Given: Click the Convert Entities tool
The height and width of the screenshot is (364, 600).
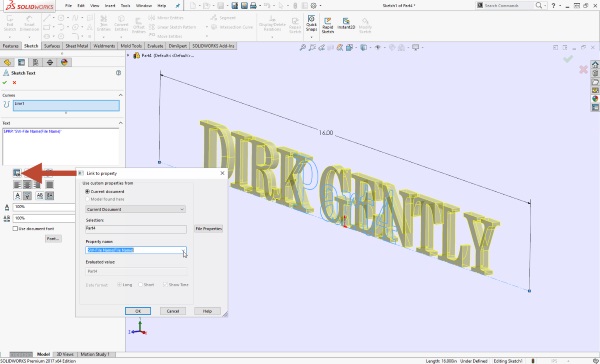Looking at the screenshot, I should [x=121, y=24].
